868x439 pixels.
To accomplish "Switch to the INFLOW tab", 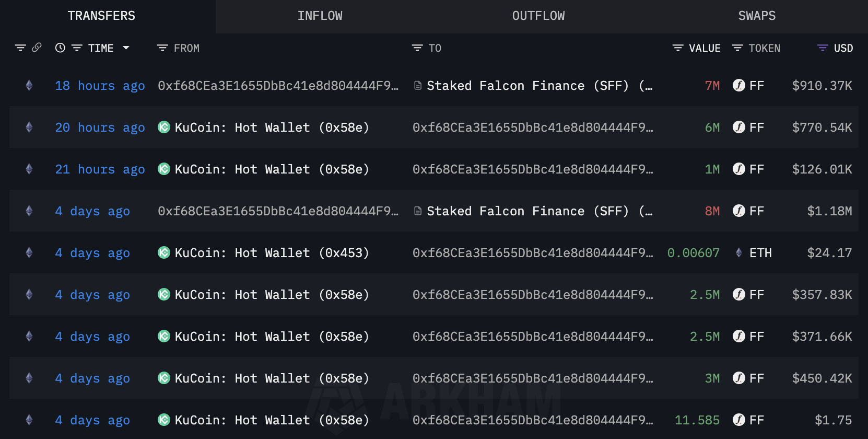I will [320, 16].
